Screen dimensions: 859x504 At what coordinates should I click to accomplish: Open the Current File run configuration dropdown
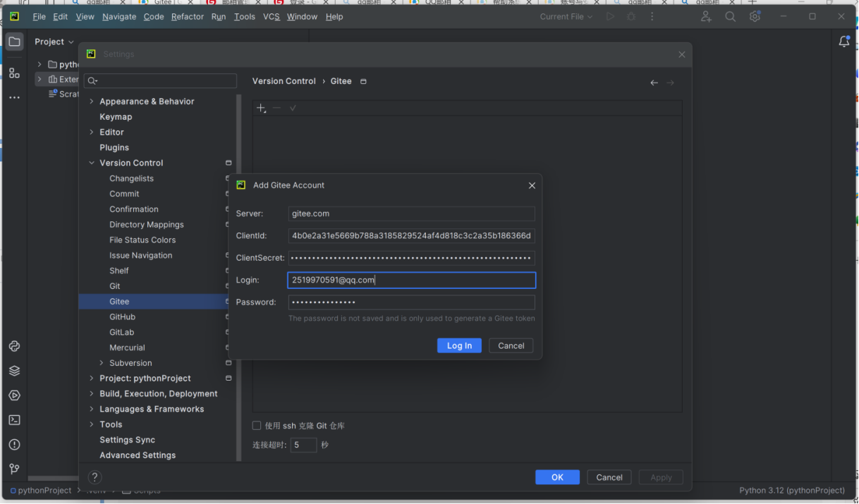566,17
